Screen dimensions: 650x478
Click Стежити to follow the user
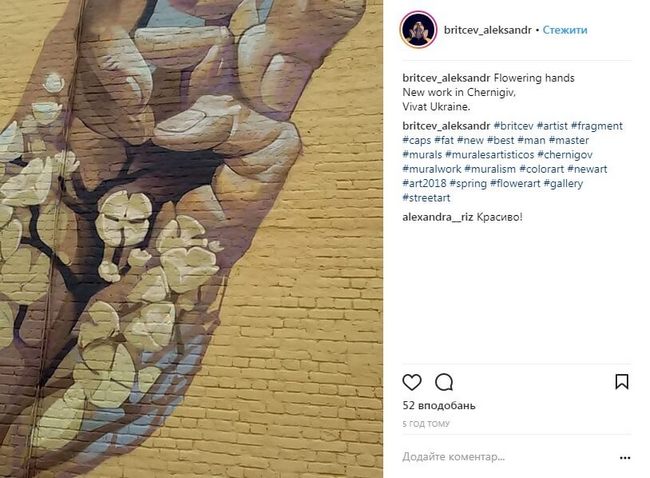[565, 30]
